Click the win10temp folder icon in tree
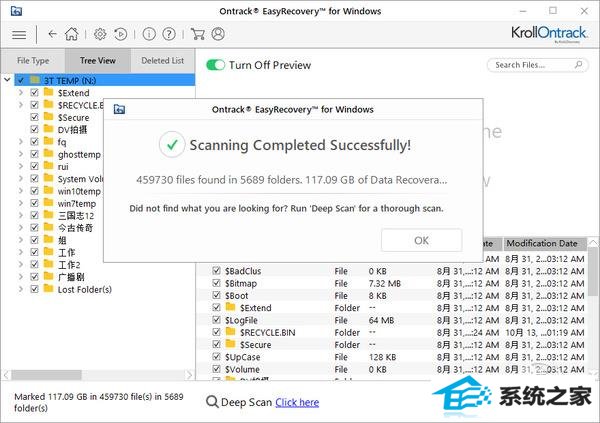The width and height of the screenshot is (600, 423). [x=49, y=191]
